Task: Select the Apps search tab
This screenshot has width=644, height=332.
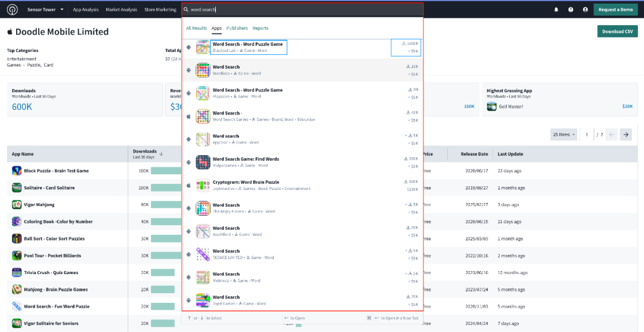Action: click(216, 29)
